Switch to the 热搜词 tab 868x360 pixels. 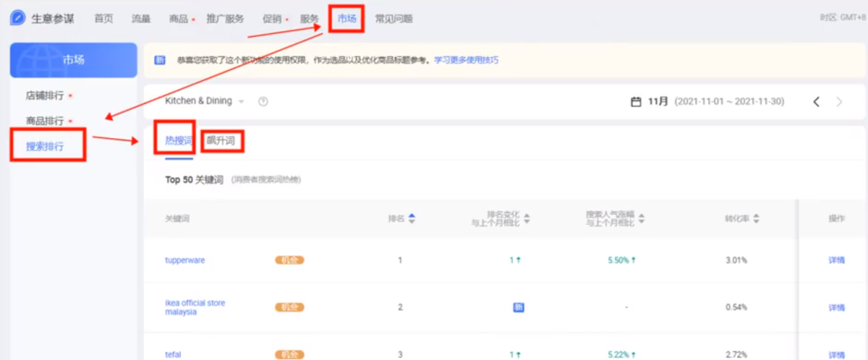click(x=178, y=141)
